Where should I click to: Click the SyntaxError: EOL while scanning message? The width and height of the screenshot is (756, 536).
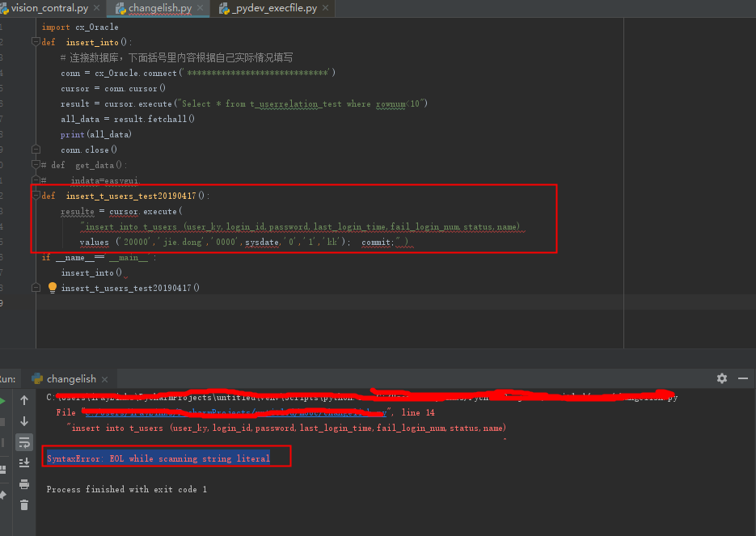(x=158, y=458)
